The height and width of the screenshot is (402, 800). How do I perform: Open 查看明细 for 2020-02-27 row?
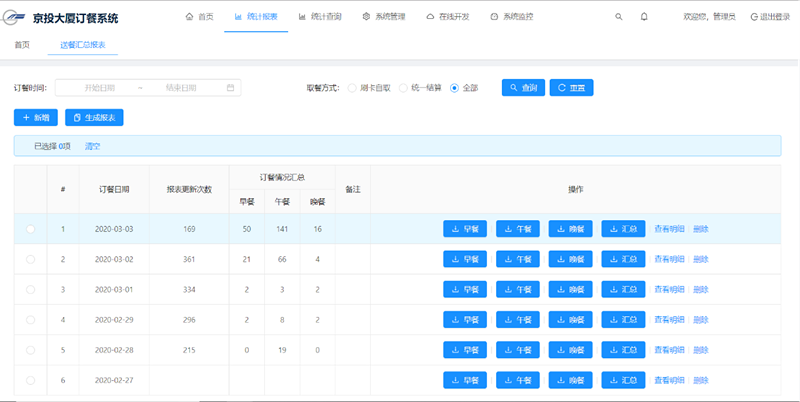(x=669, y=380)
